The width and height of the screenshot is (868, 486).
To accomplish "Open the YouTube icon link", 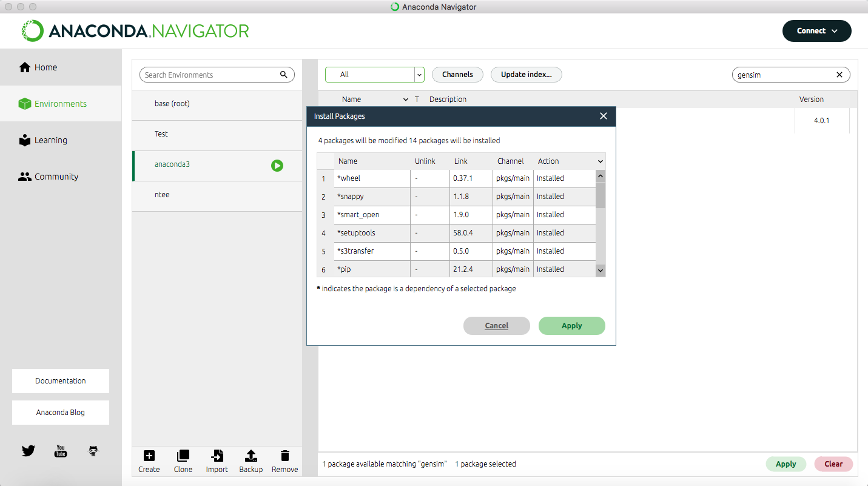I will point(61,451).
